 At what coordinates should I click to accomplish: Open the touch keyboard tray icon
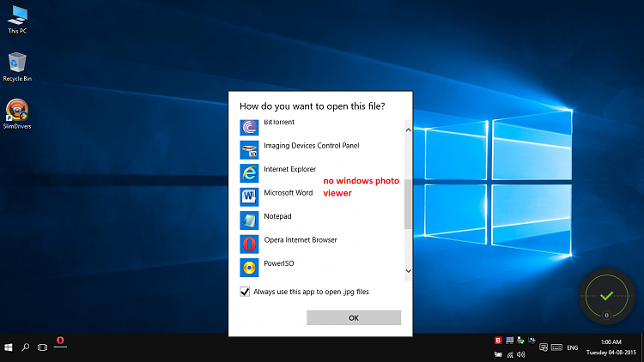(557, 347)
